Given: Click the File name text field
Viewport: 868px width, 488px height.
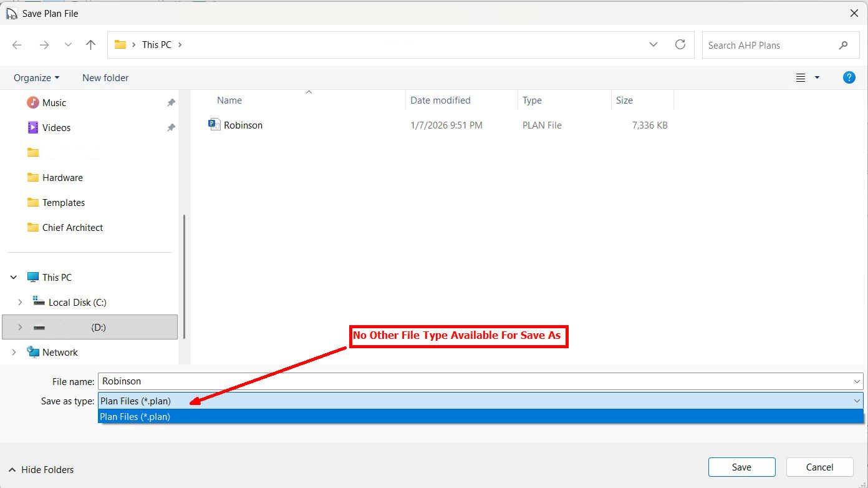Looking at the screenshot, I should [x=474, y=381].
